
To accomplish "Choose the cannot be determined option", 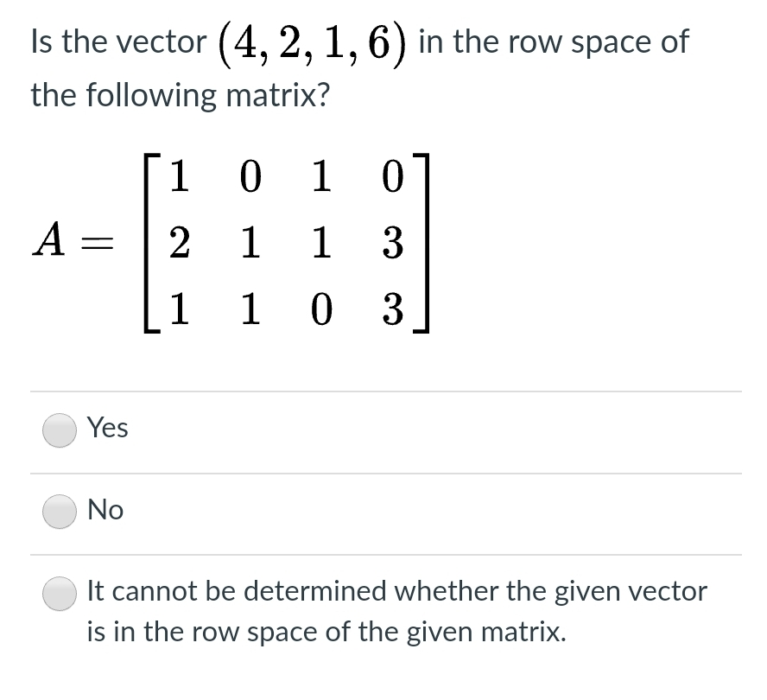I will pyautogui.click(x=59, y=593).
